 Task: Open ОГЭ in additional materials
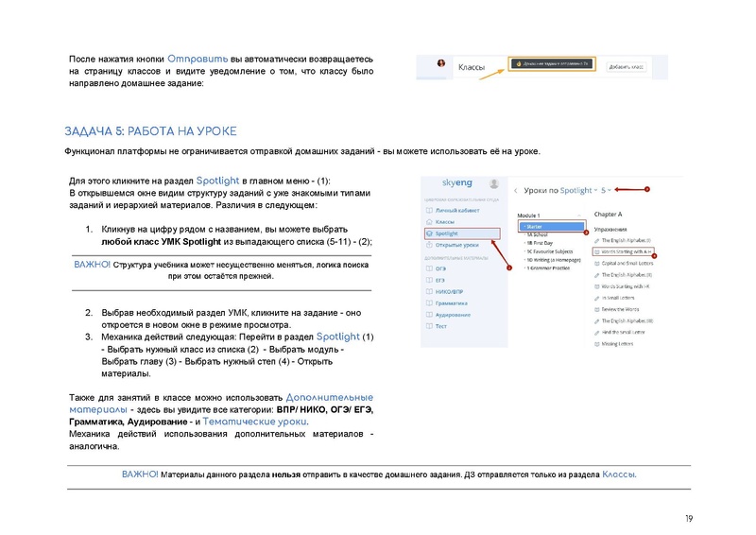440,268
